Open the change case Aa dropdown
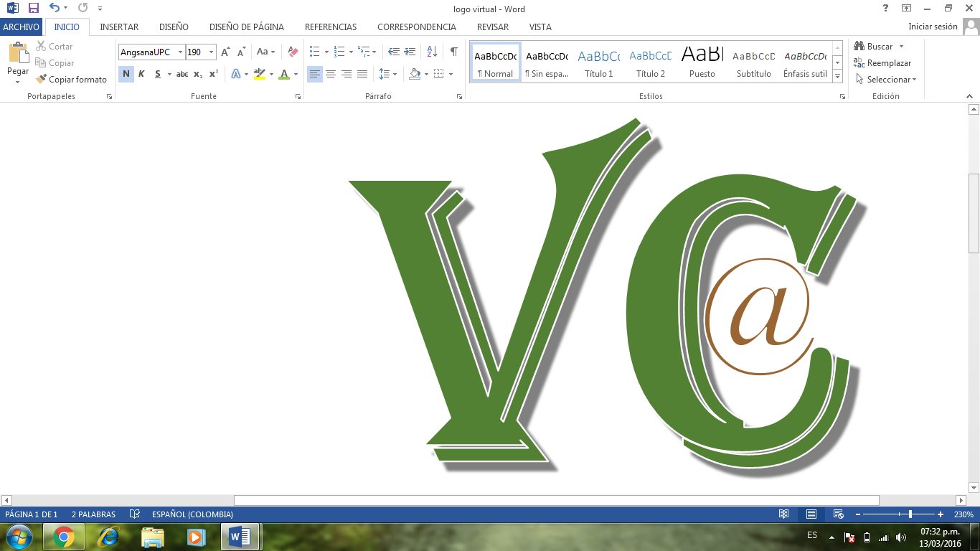This screenshot has height=551, width=980. [266, 52]
